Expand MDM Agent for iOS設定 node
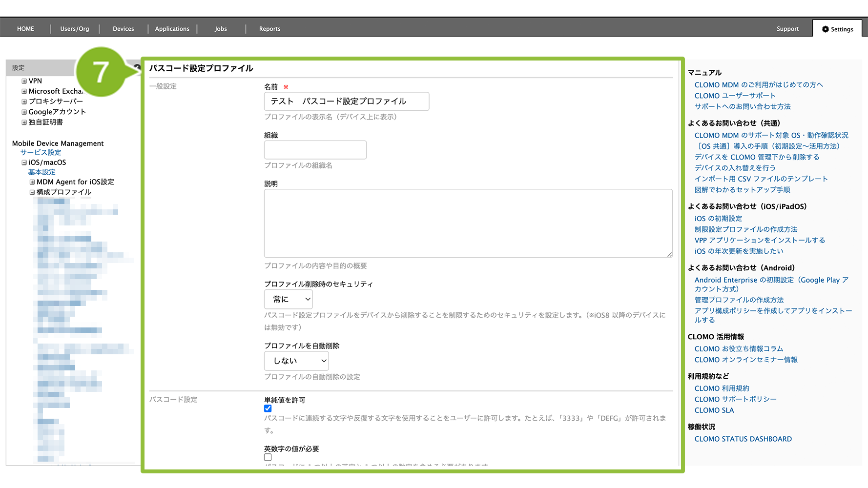The width and height of the screenshot is (868, 488). pos(32,182)
